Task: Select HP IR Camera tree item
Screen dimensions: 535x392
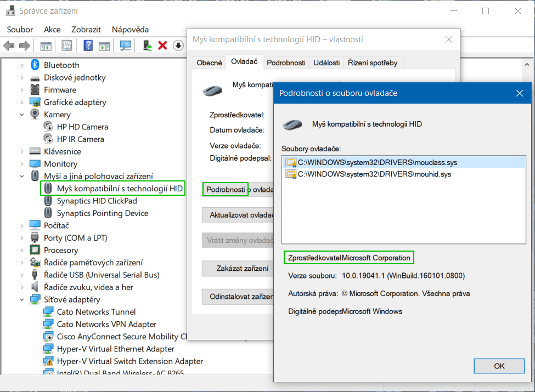Action: (x=81, y=139)
